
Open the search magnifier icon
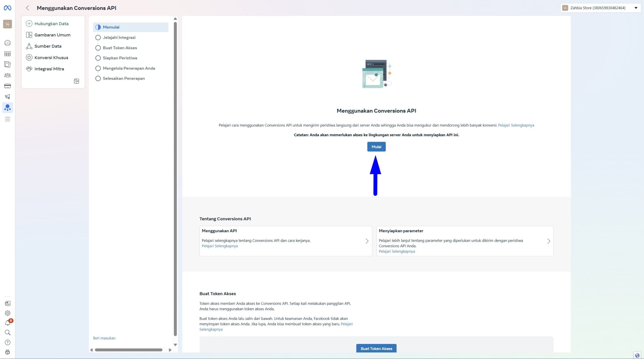pyautogui.click(x=8, y=332)
